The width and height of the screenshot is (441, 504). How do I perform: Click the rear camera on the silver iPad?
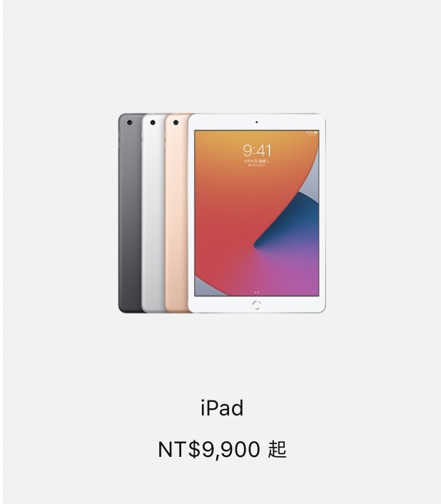[x=153, y=123]
